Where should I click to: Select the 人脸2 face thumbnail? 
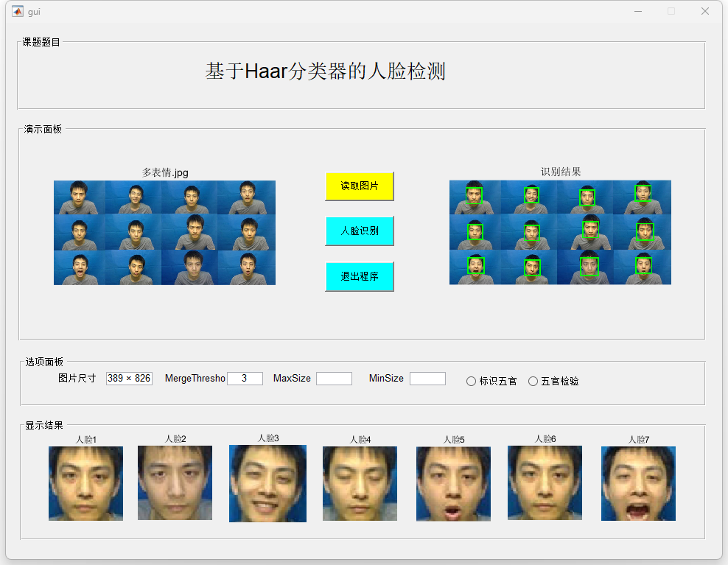[x=175, y=482]
